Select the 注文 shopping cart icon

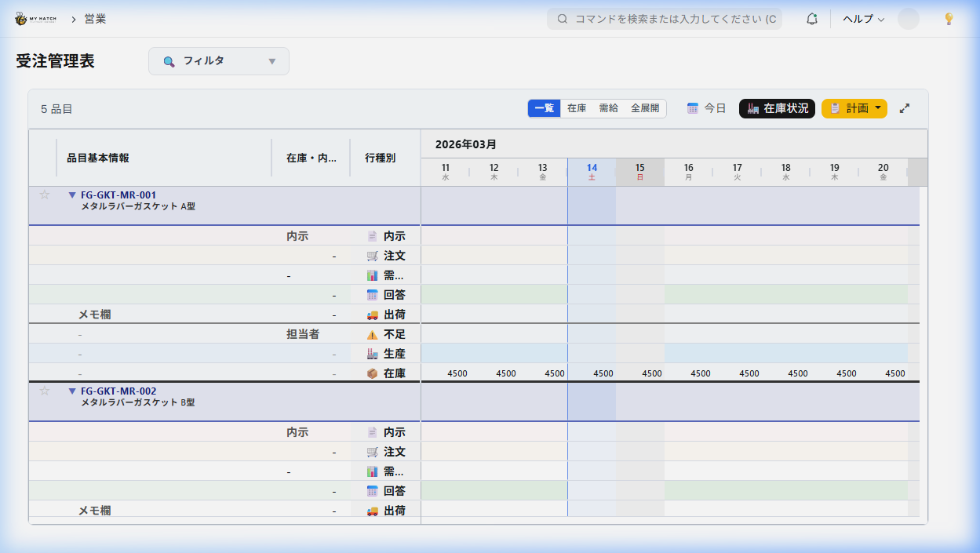click(x=374, y=255)
